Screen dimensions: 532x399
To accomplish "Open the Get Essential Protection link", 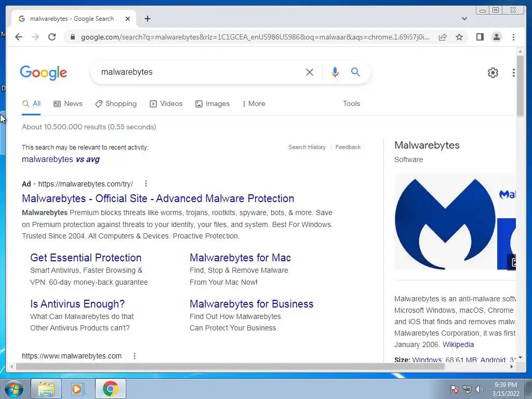I will (86, 258).
